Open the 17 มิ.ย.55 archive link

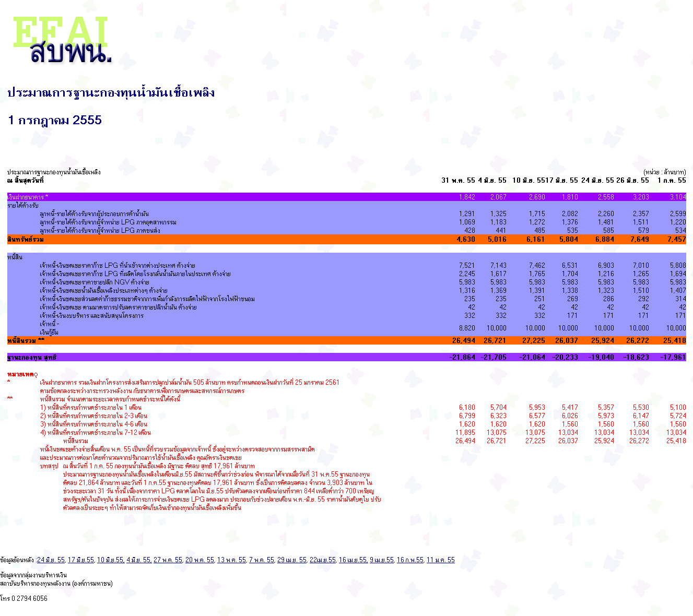coord(81,560)
